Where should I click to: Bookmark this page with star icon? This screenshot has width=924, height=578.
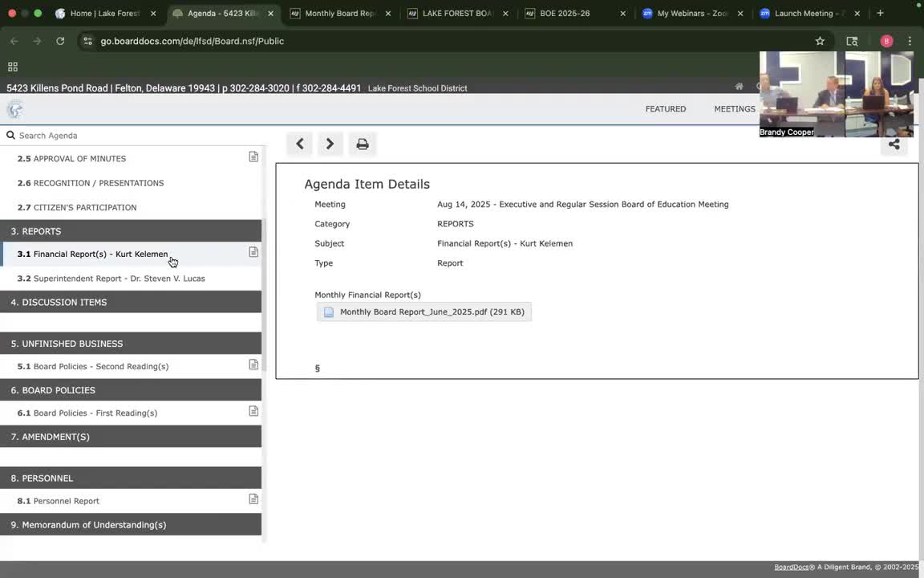(x=820, y=41)
